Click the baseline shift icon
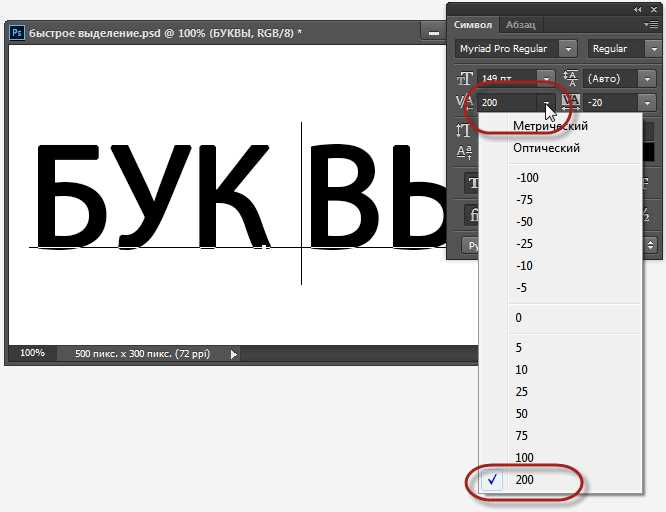The width and height of the screenshot is (666, 512). (464, 152)
